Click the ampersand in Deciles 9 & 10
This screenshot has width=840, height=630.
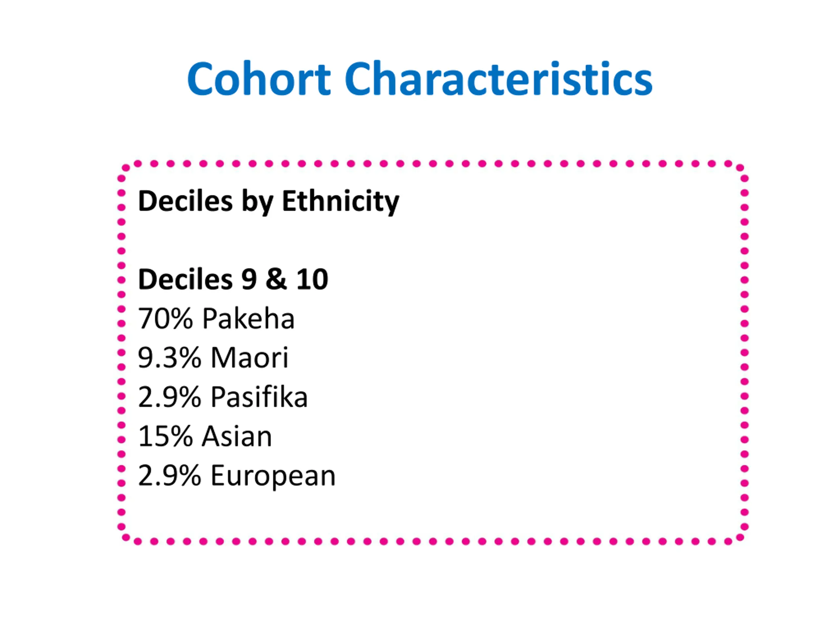(276, 280)
